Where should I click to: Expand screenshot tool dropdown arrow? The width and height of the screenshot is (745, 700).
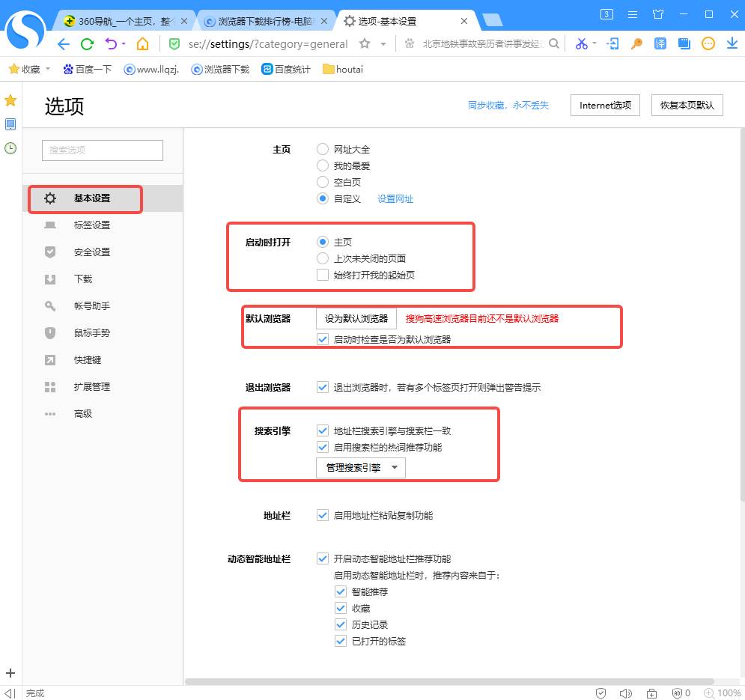(594, 43)
